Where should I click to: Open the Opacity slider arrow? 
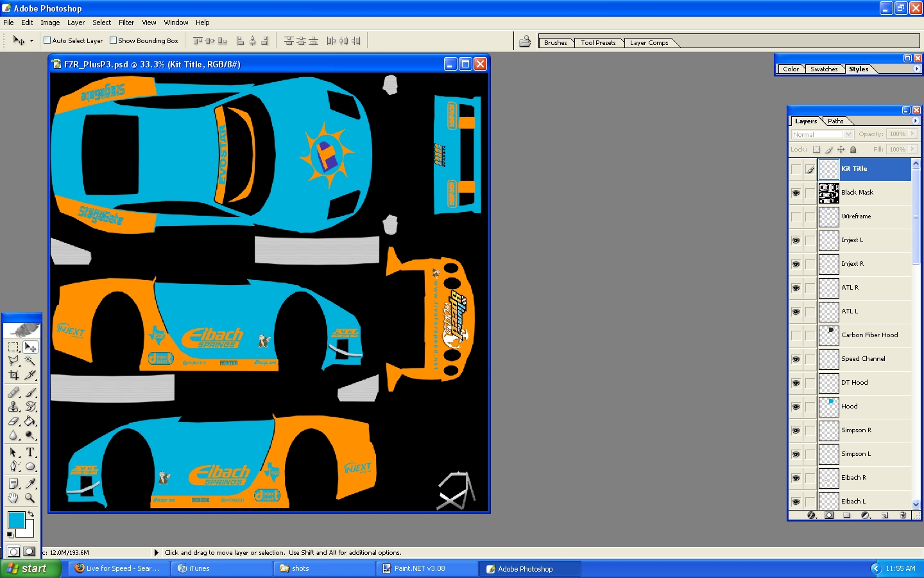(x=912, y=134)
